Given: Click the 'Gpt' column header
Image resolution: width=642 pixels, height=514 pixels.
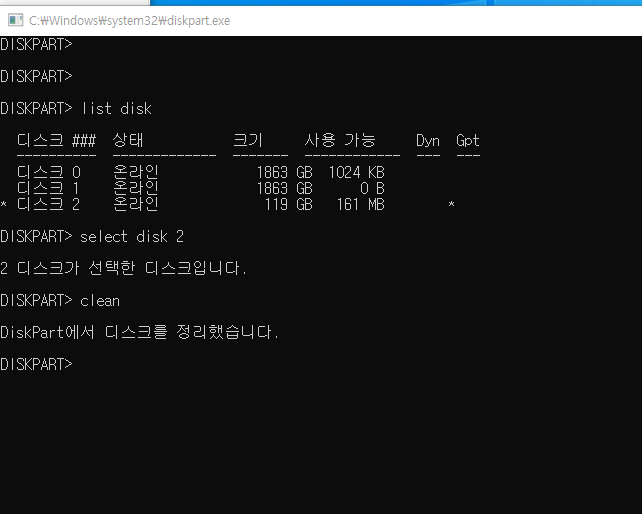Looking at the screenshot, I should pos(468,141).
